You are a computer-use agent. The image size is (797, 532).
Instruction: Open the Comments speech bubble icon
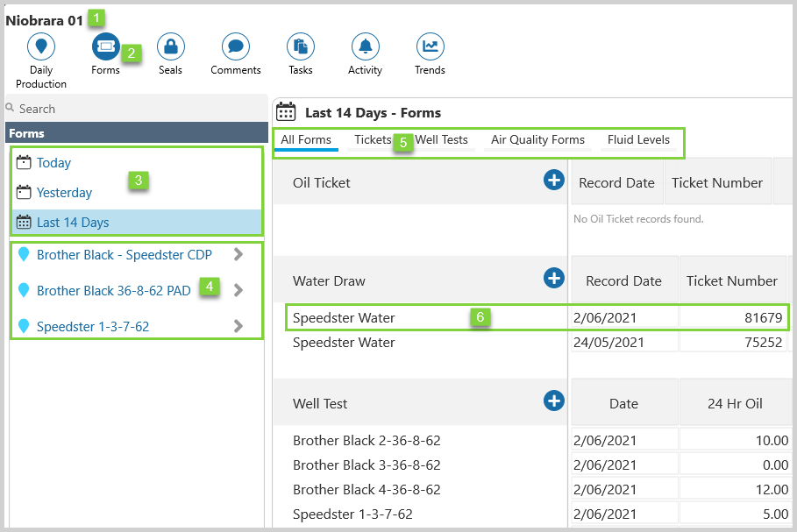coord(235,46)
